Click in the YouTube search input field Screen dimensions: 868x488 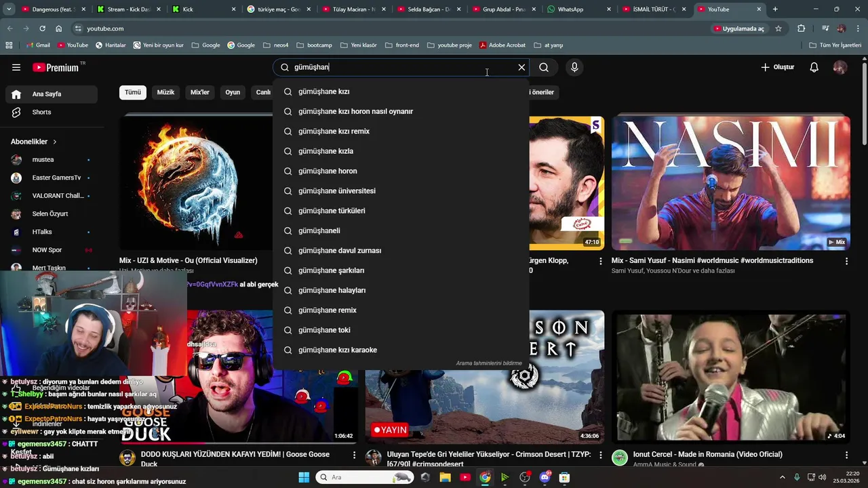400,67
